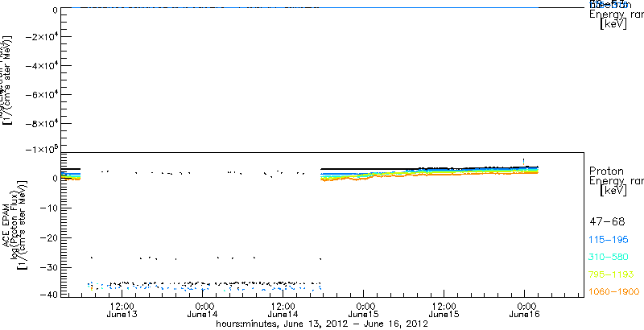Click the -20 tick label on proton plot

[47, 237]
